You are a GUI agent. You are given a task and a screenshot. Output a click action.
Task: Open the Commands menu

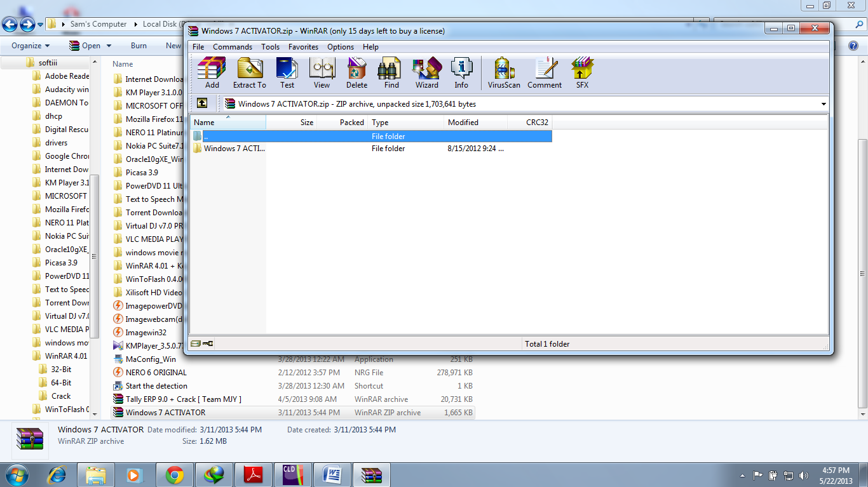point(233,47)
